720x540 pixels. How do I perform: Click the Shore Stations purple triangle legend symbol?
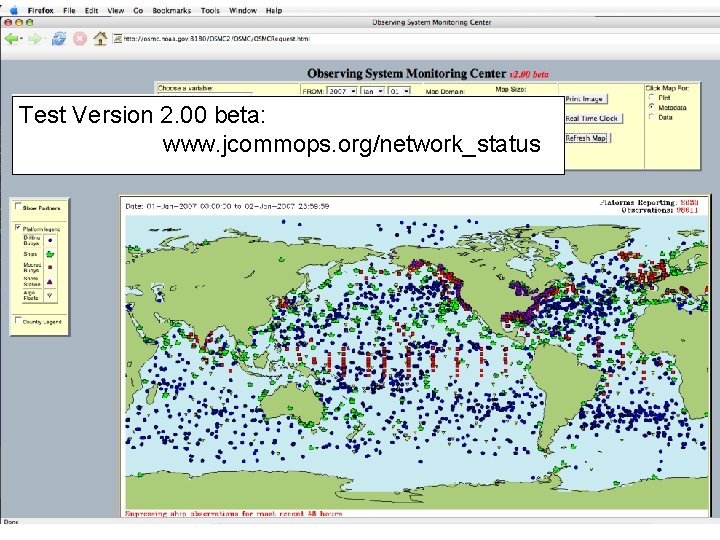50,281
